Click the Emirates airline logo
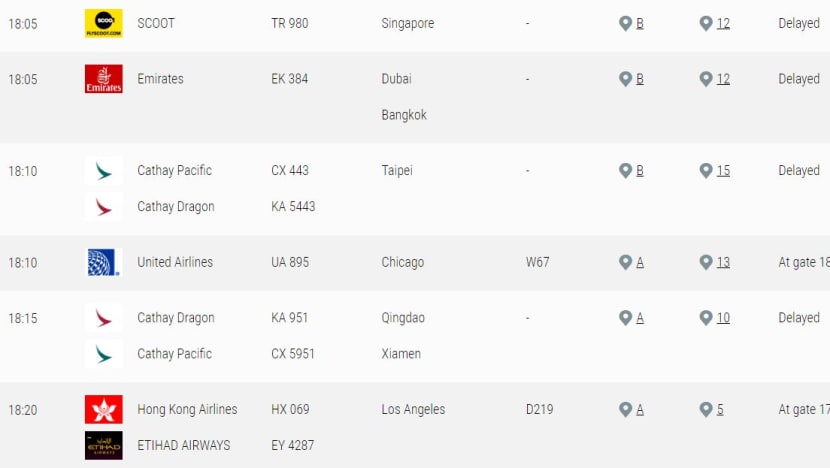 tap(104, 79)
